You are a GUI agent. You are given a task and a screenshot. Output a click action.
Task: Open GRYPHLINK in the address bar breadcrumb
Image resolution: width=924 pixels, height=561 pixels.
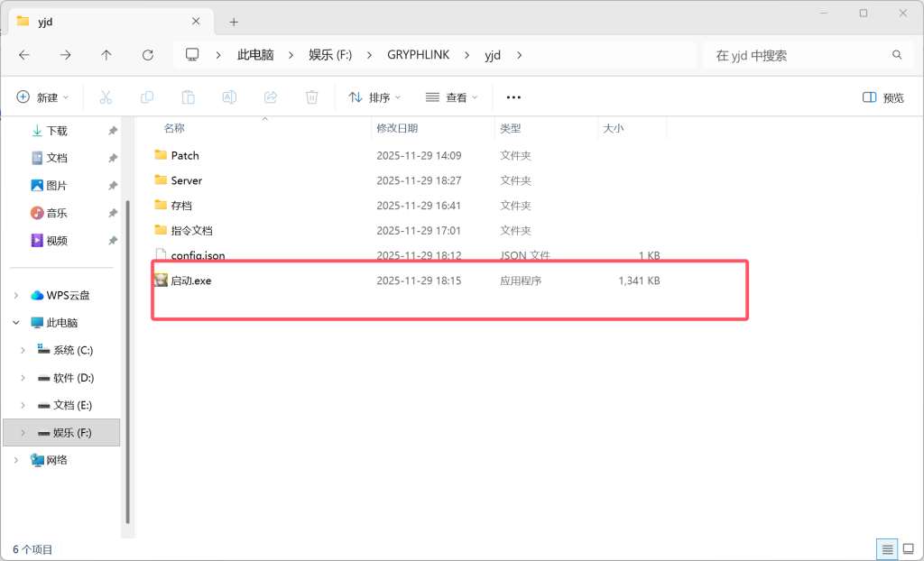418,54
